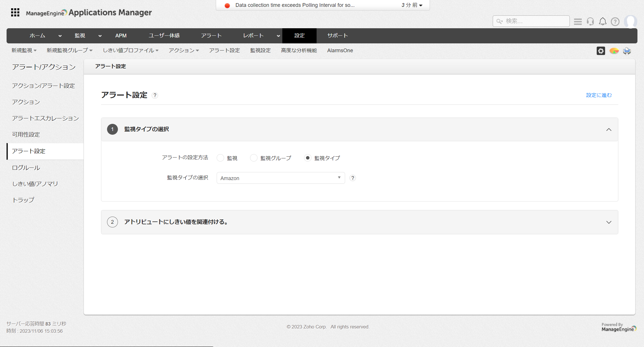This screenshot has width=644, height=347.
Task: Open the apps grid launcher icon
Action: click(x=15, y=12)
